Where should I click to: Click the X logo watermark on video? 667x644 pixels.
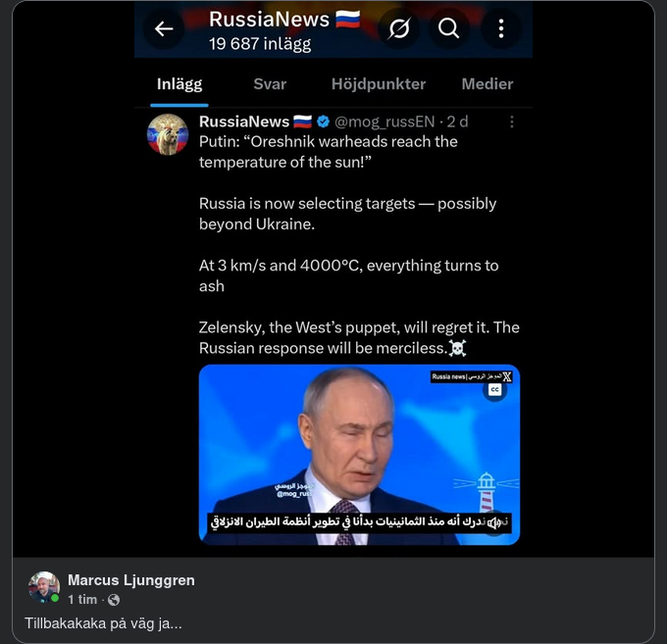(507, 377)
